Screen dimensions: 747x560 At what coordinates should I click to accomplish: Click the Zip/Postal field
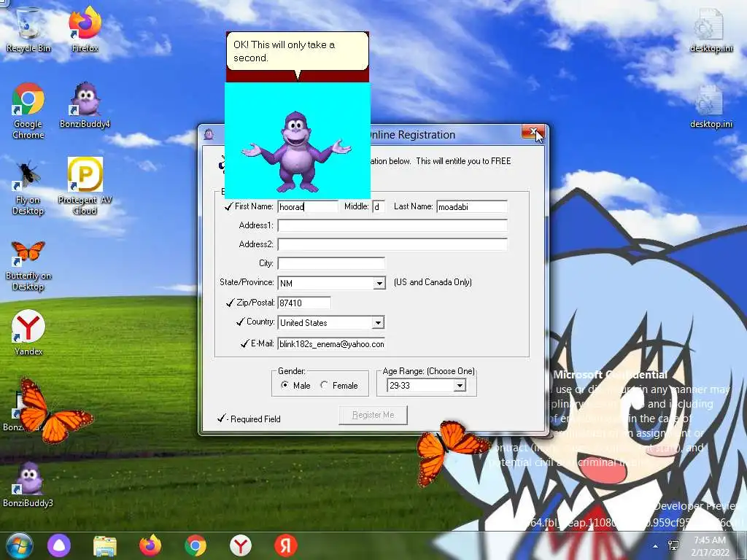pyautogui.click(x=304, y=303)
